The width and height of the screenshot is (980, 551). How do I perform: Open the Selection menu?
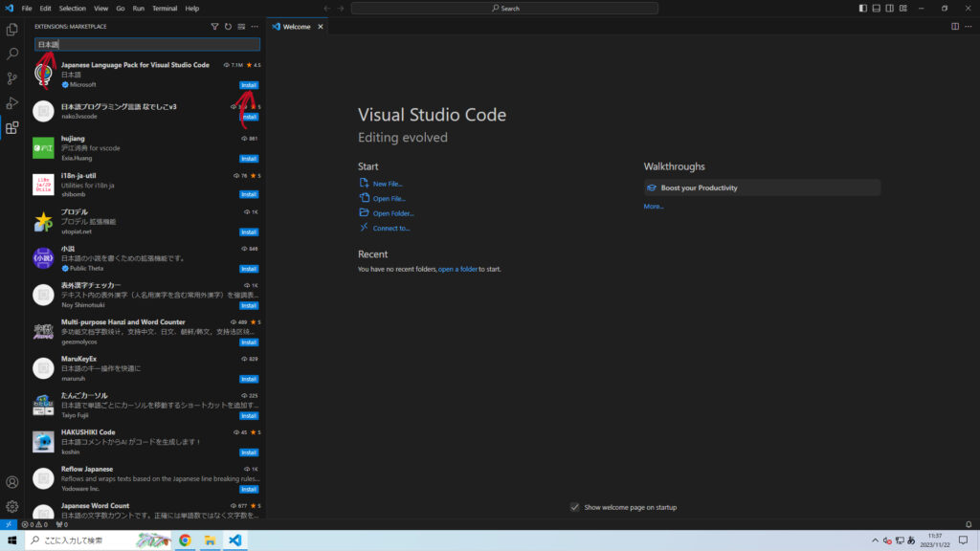pyautogui.click(x=73, y=8)
